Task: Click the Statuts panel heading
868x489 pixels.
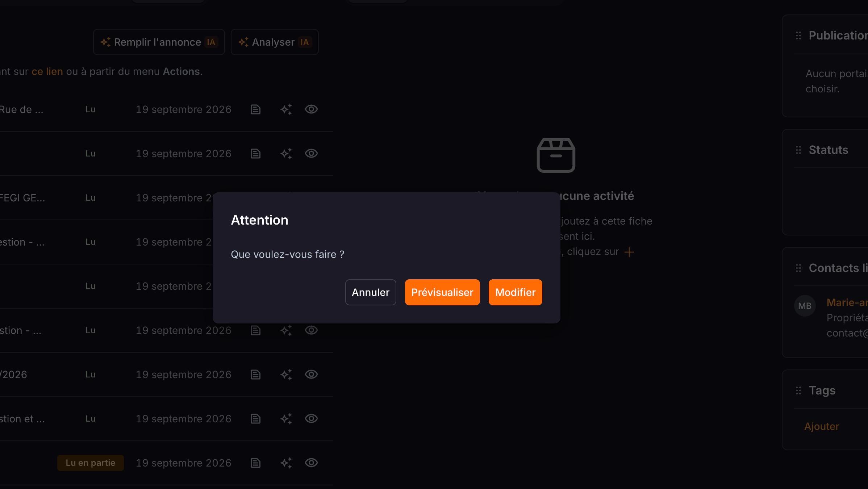Action: click(x=829, y=150)
